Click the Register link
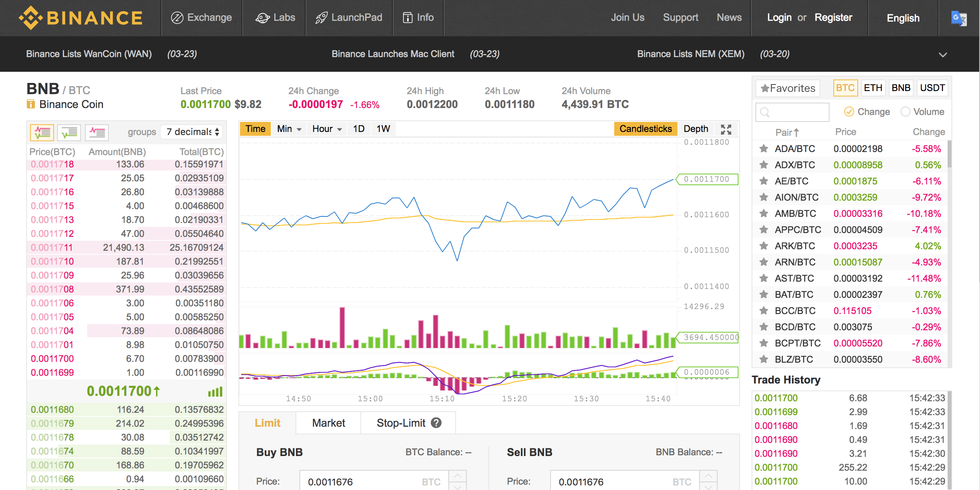The height and width of the screenshot is (490, 980). [x=833, y=17]
